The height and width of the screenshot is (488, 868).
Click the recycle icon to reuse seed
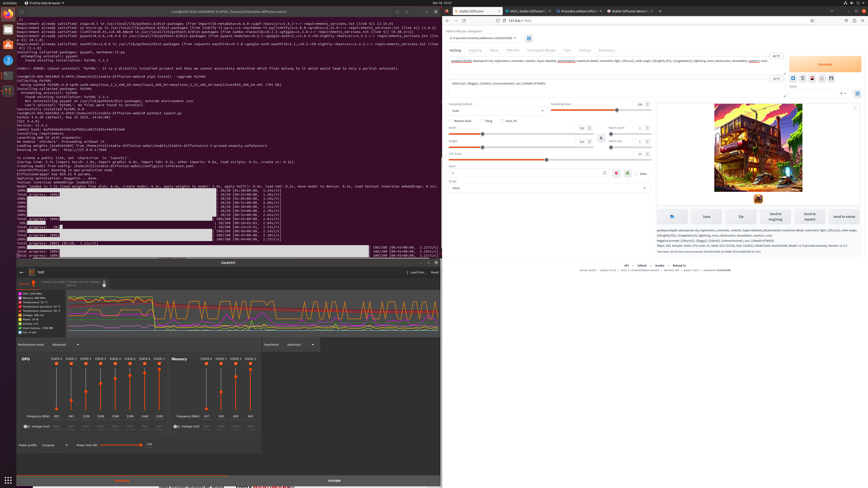tap(627, 173)
